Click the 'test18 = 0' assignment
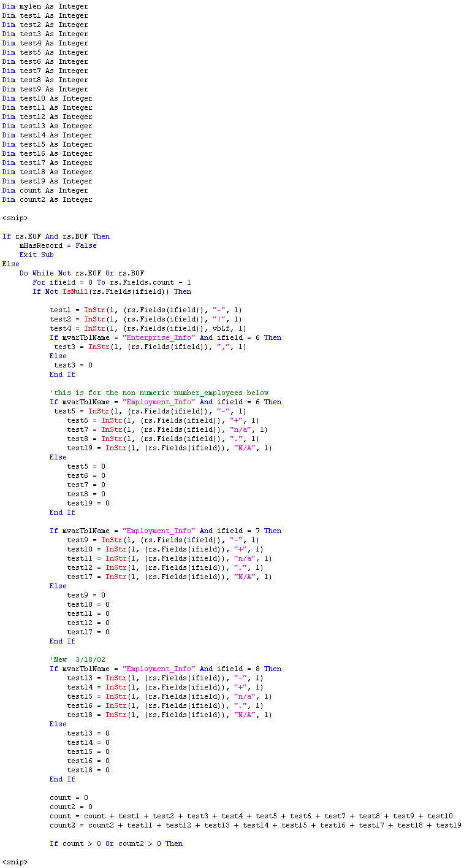The height and width of the screenshot is (868, 464). click(88, 770)
